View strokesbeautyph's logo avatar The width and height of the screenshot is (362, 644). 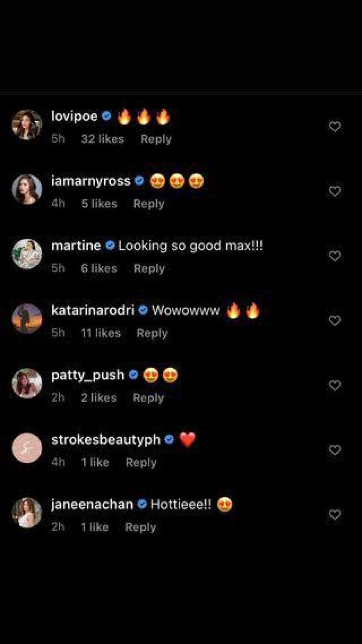click(x=27, y=448)
